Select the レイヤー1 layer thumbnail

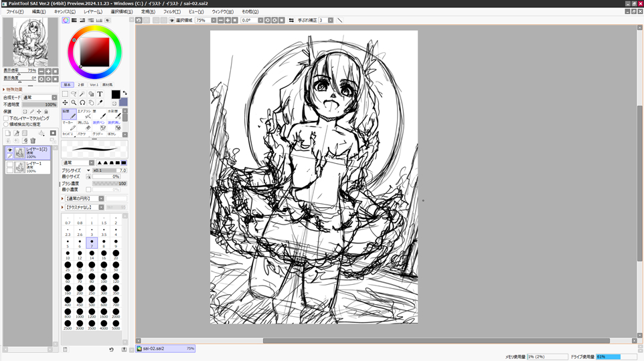tap(20, 166)
